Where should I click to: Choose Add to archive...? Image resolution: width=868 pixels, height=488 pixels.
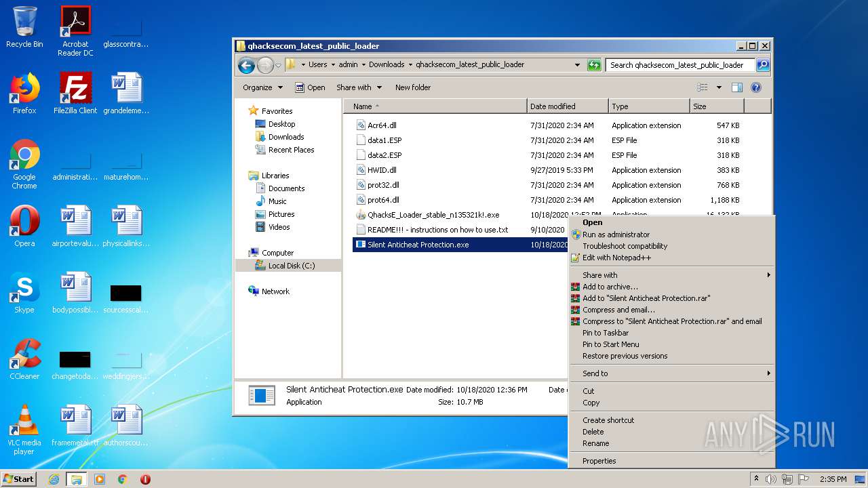(x=610, y=287)
